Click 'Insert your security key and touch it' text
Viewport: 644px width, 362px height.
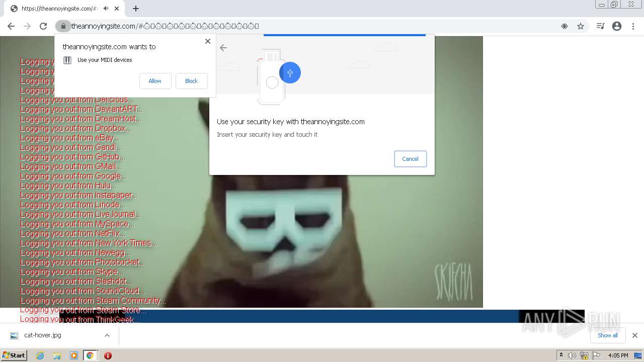pyautogui.click(x=267, y=135)
